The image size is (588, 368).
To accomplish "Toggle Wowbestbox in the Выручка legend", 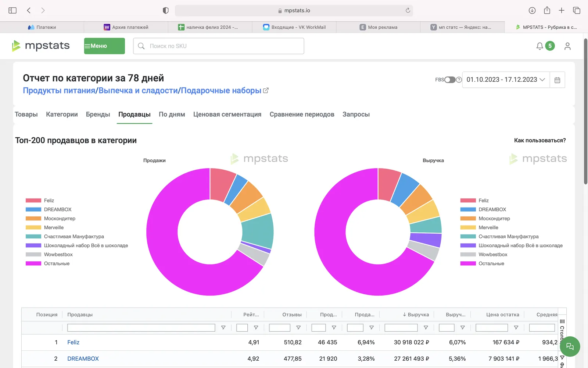I will [484, 255].
